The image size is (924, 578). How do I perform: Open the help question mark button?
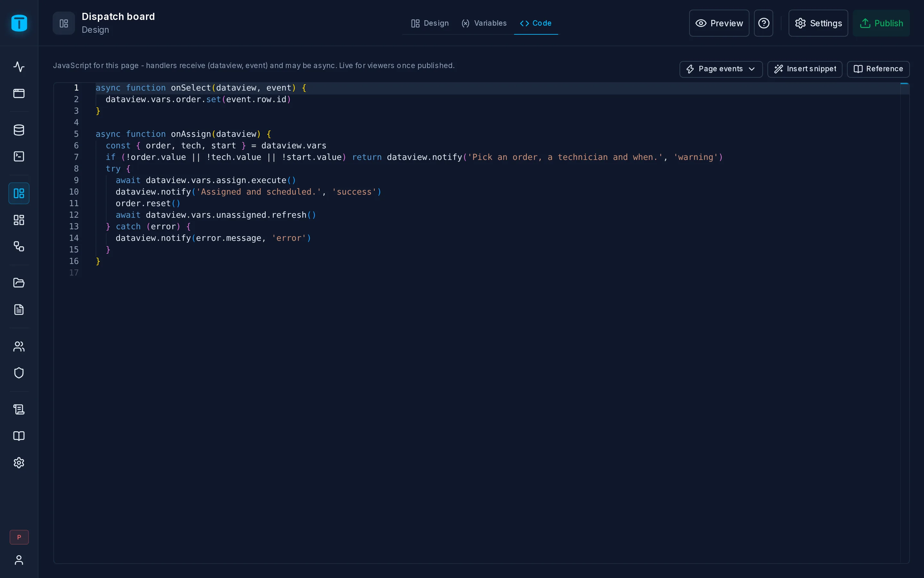click(763, 23)
